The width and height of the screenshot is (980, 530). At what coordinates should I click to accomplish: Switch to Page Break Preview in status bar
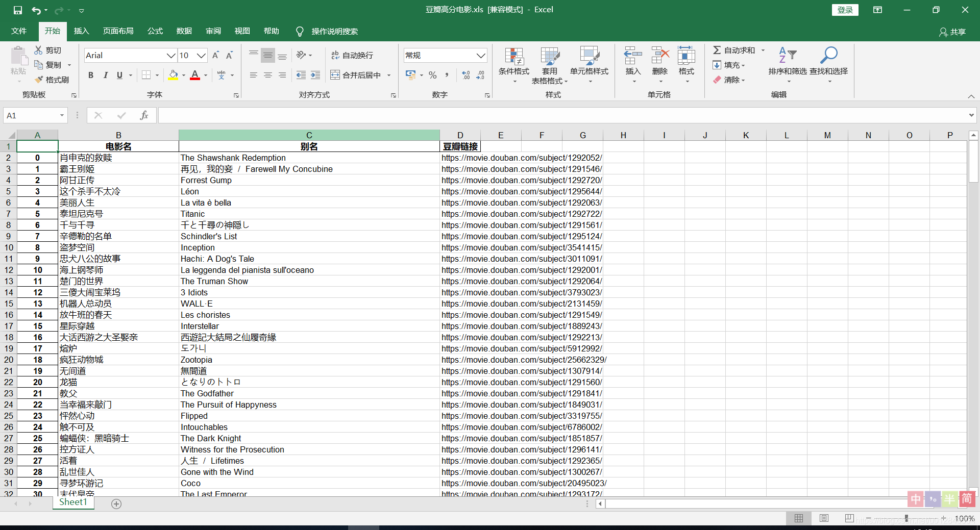click(x=849, y=518)
